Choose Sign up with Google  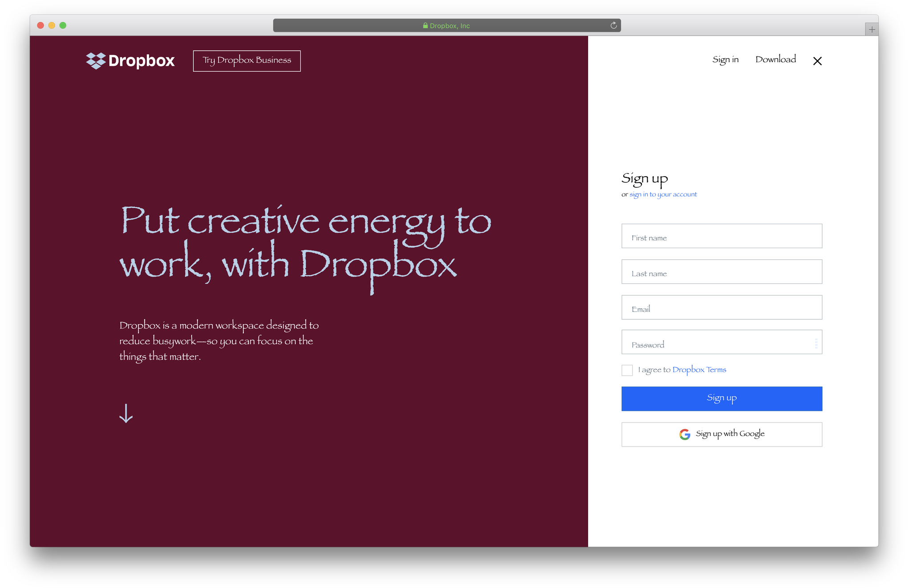722,434
